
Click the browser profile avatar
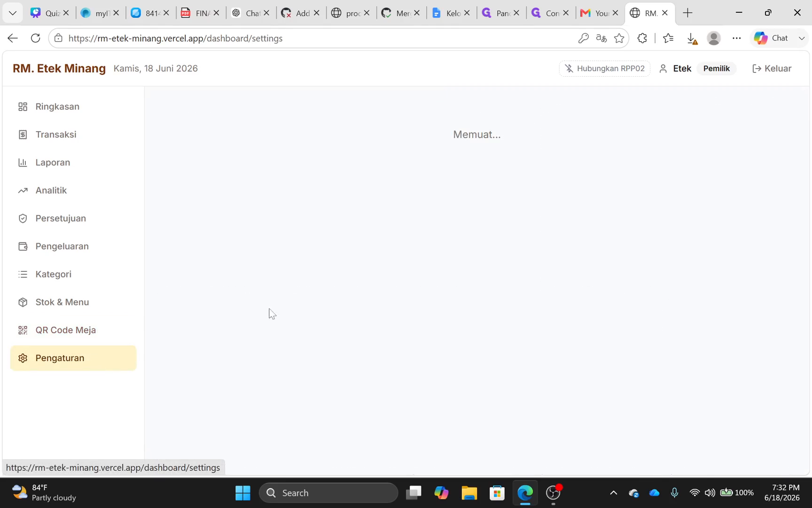(714, 38)
